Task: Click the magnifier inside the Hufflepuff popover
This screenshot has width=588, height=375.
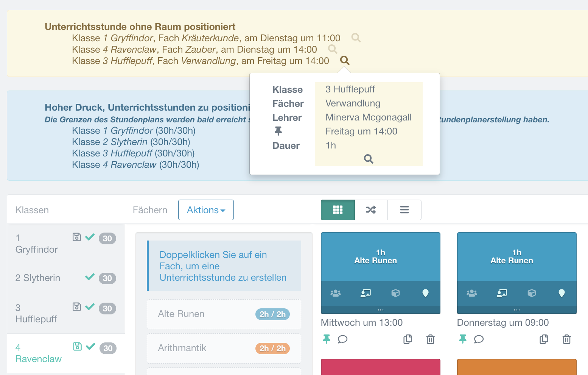Action: click(369, 159)
